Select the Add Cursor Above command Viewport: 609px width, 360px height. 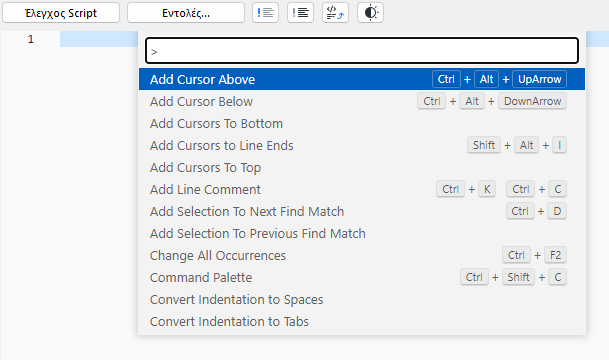pos(362,79)
